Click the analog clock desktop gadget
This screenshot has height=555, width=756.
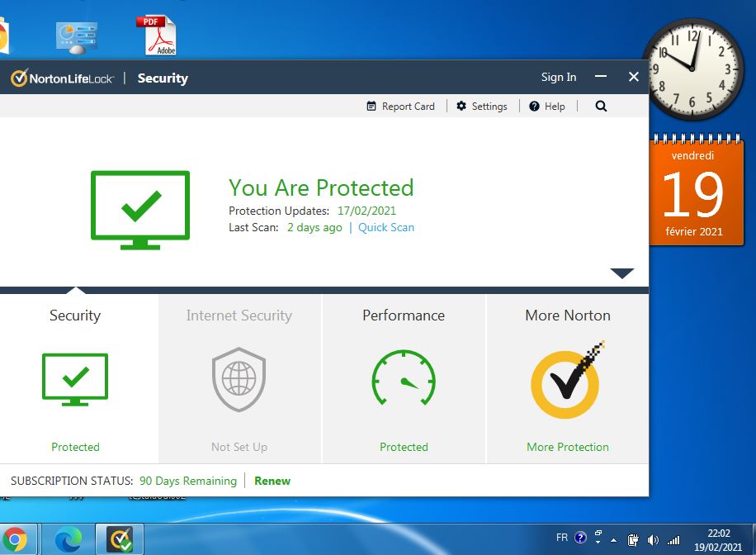coord(692,69)
